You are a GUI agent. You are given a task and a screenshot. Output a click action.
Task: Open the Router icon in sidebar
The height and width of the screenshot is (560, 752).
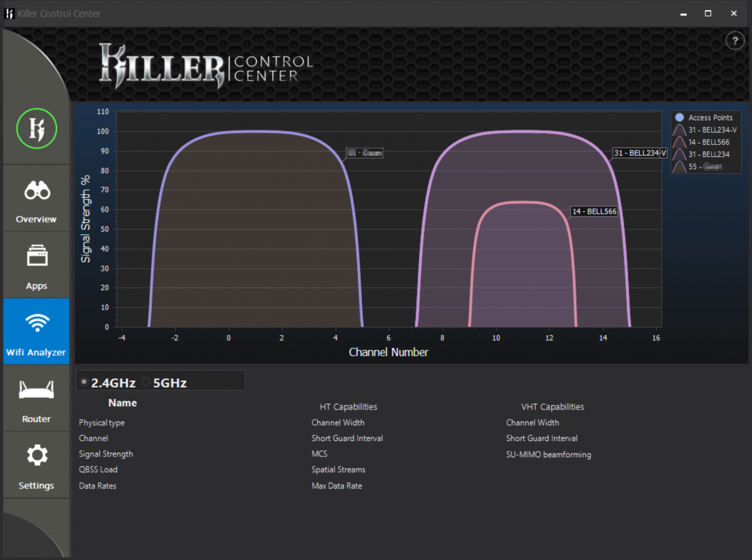pos(36,390)
